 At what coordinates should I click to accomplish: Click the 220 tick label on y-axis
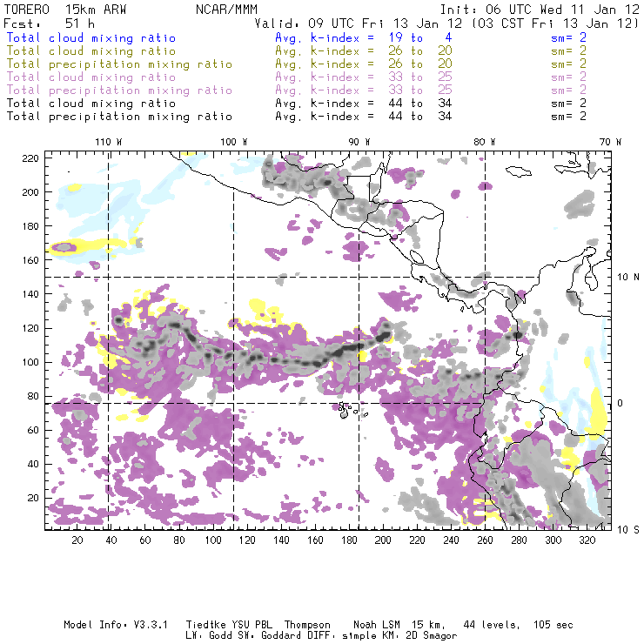click(31, 158)
